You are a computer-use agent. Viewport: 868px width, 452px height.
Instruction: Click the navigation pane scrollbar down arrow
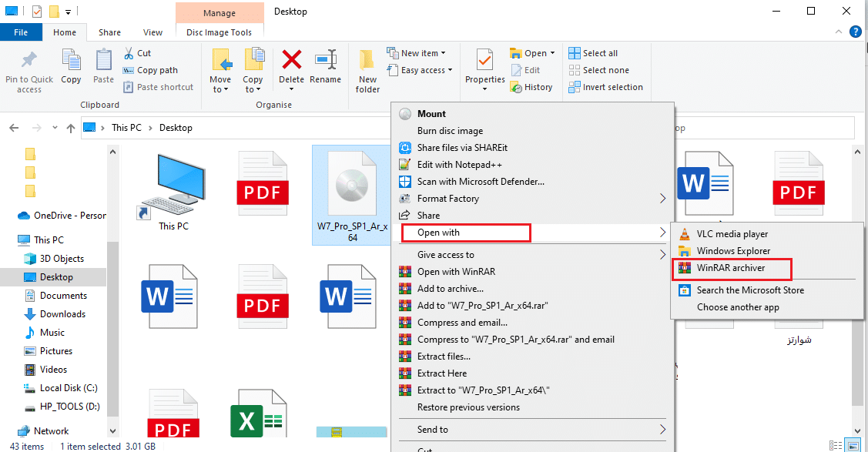click(113, 430)
